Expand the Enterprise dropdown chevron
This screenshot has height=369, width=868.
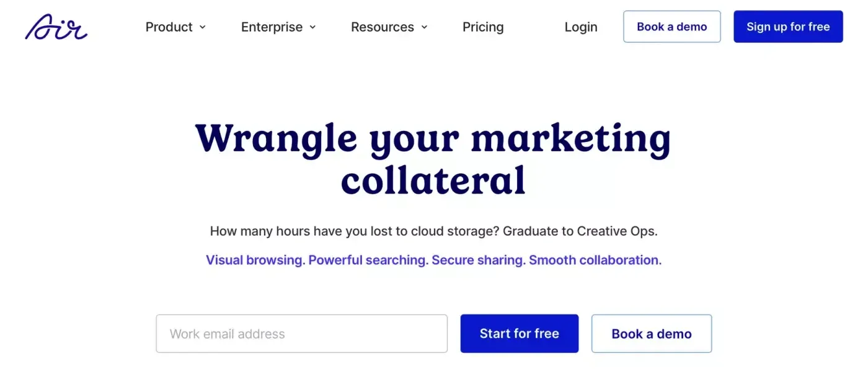coord(312,27)
